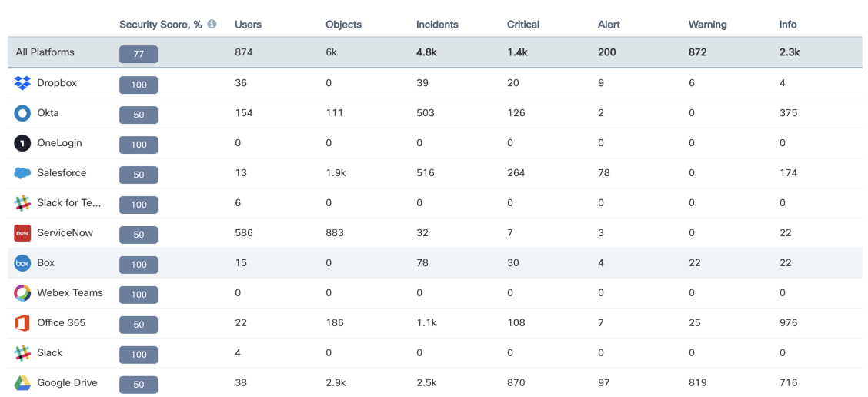Click Okta's 50 security score badge

tap(139, 115)
